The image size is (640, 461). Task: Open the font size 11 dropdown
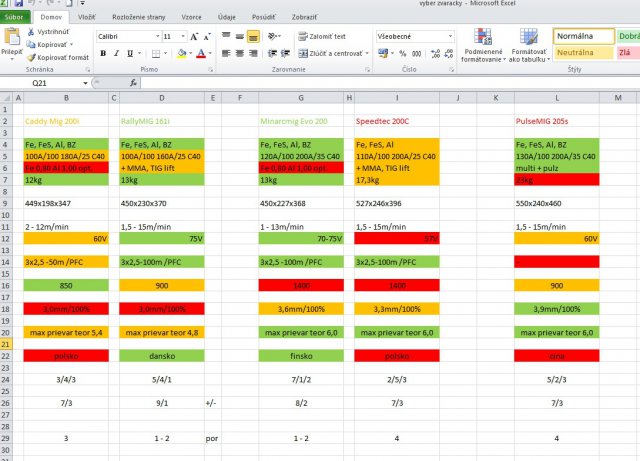point(183,37)
